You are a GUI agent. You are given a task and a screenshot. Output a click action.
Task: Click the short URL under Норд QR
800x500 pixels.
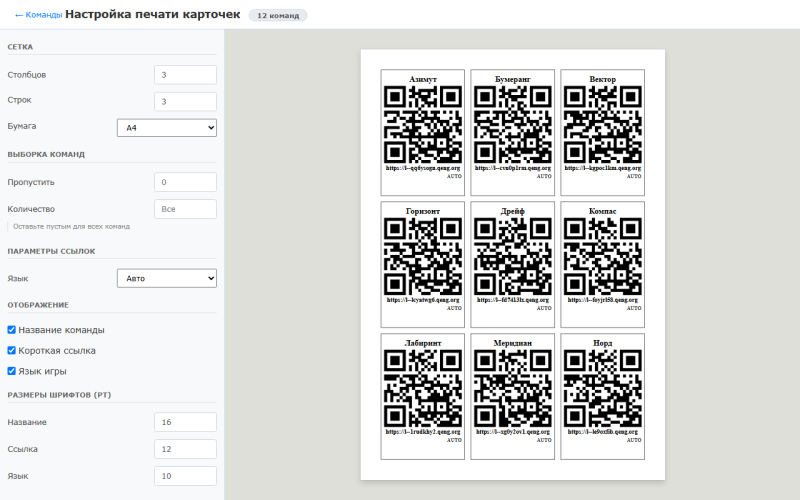point(603,432)
